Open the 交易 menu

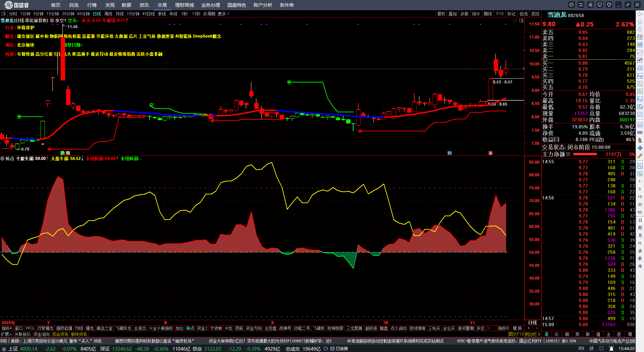click(162, 5)
